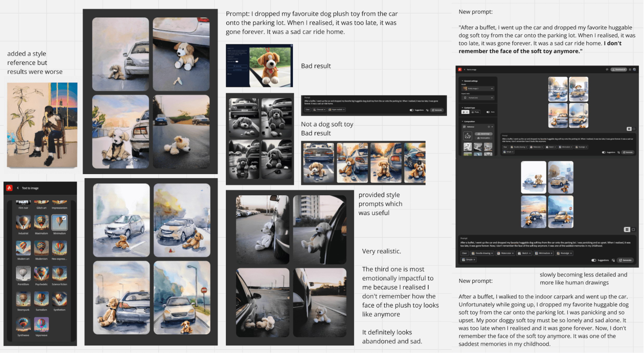The width and height of the screenshot is (644, 353).
Task: Click the Download all button
Action: pos(619,70)
